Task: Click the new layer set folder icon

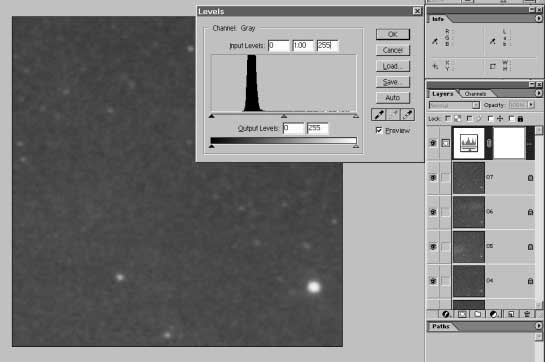Action: (x=478, y=314)
